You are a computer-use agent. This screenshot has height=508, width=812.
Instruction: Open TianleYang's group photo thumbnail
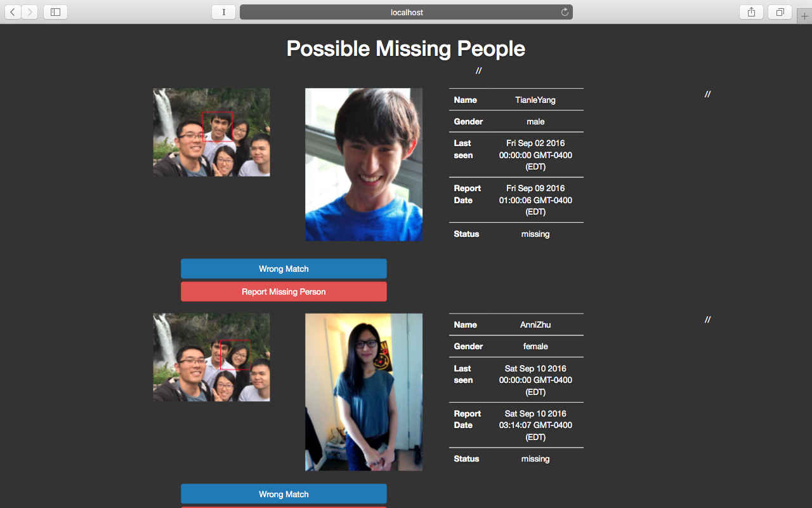(211, 132)
